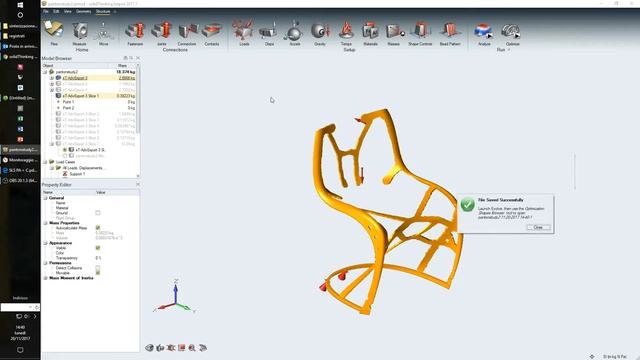
Task: Collapse All Loads, Displacements node
Action: pos(52,168)
